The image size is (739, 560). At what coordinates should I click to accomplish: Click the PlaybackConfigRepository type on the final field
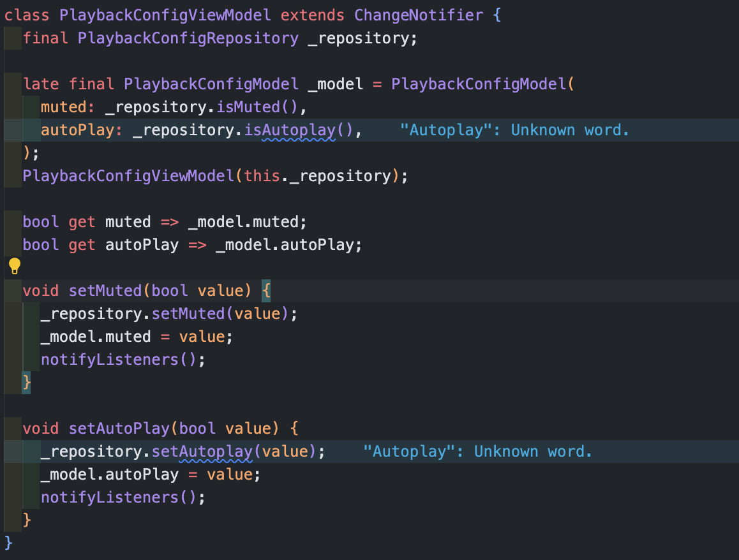click(x=188, y=38)
